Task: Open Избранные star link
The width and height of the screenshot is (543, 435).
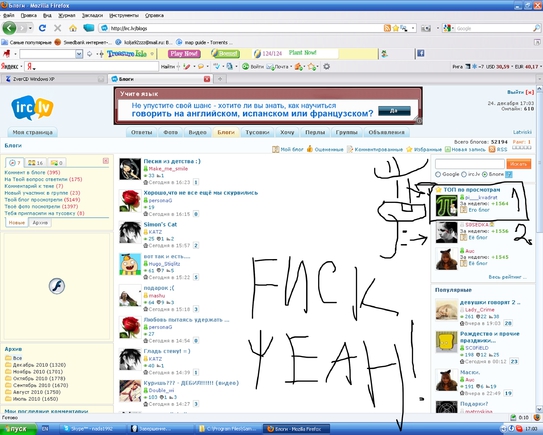Action: pos(424,149)
